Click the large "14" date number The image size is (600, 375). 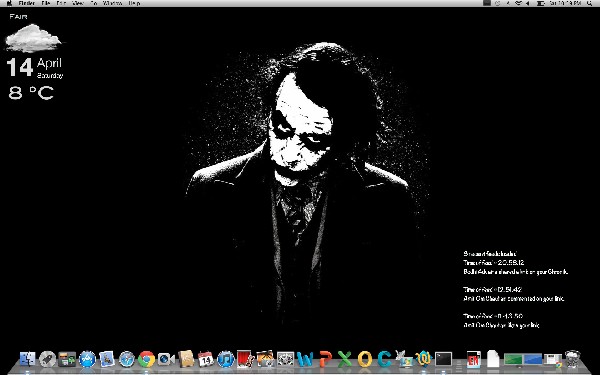click(x=20, y=67)
